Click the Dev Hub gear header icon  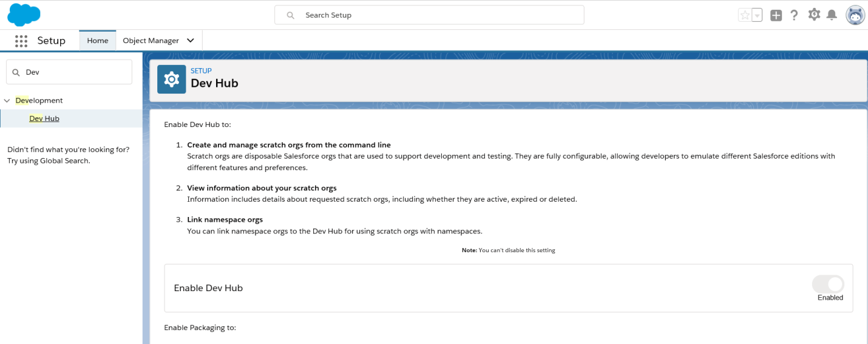(x=171, y=79)
